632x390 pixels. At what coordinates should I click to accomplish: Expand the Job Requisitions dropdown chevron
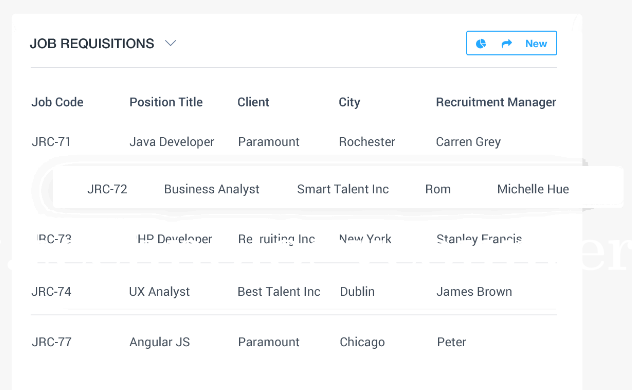[x=170, y=43]
